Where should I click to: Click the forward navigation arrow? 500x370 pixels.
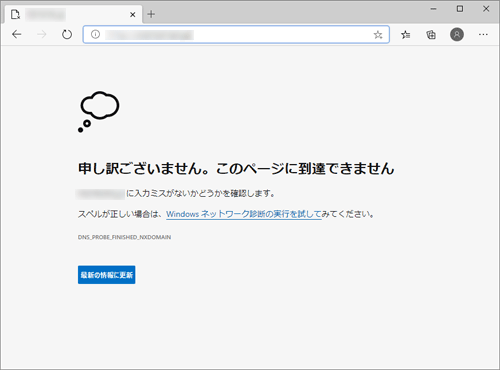point(42,34)
